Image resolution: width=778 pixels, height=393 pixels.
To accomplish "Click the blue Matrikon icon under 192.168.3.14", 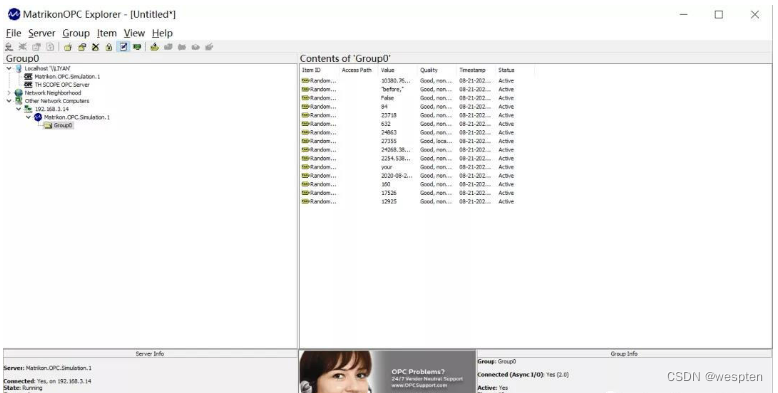I will [38, 117].
